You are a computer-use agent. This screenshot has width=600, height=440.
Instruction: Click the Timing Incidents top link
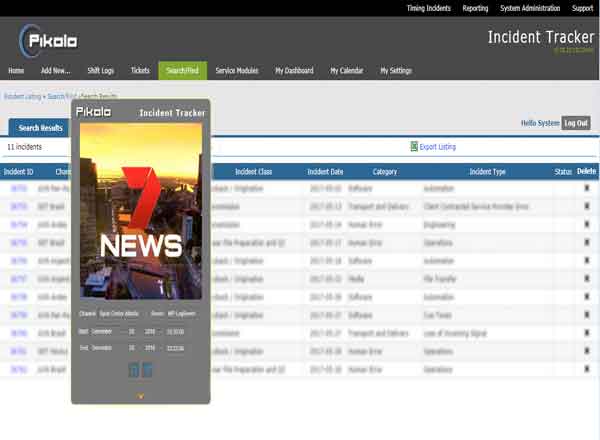pyautogui.click(x=429, y=8)
